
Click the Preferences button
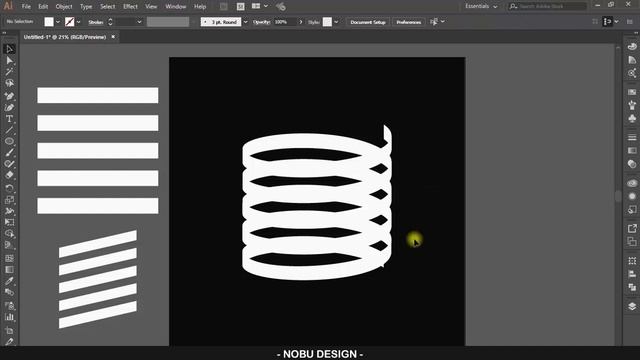point(409,22)
